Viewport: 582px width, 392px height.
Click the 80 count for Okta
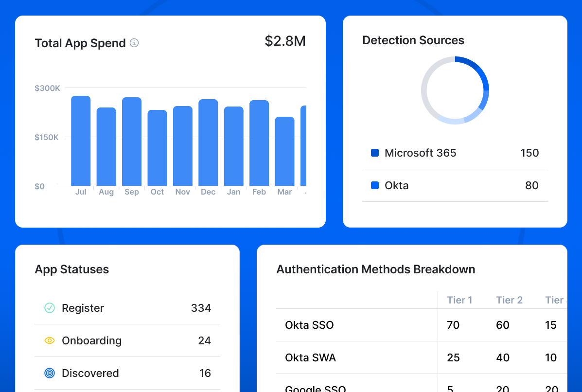pos(532,185)
